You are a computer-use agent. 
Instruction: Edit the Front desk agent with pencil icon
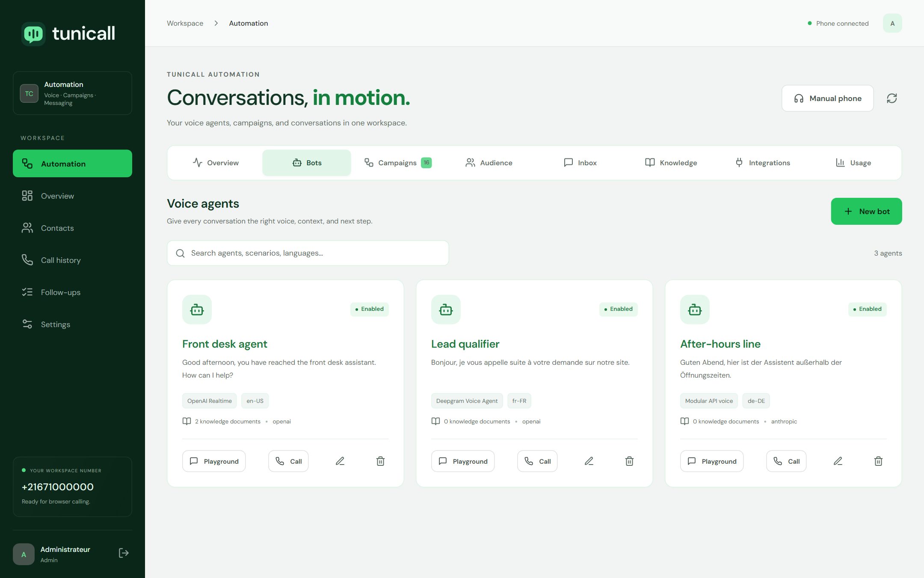340,461
